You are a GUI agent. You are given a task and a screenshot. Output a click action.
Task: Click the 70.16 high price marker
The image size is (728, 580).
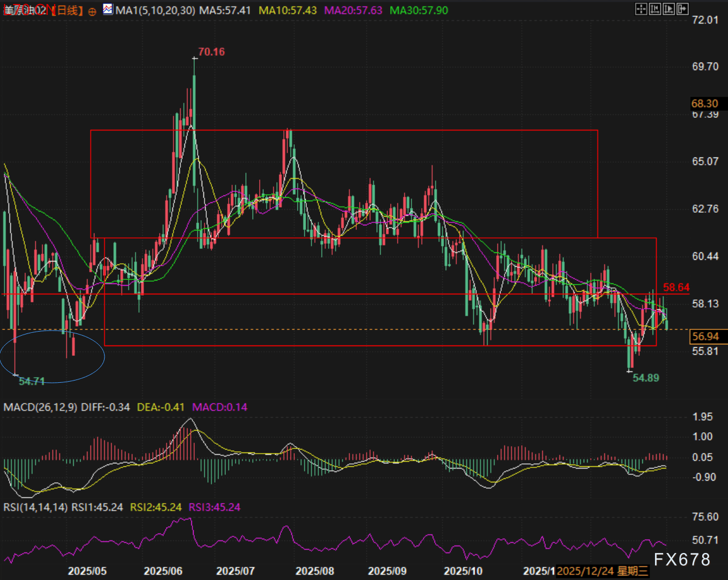pyautogui.click(x=211, y=52)
